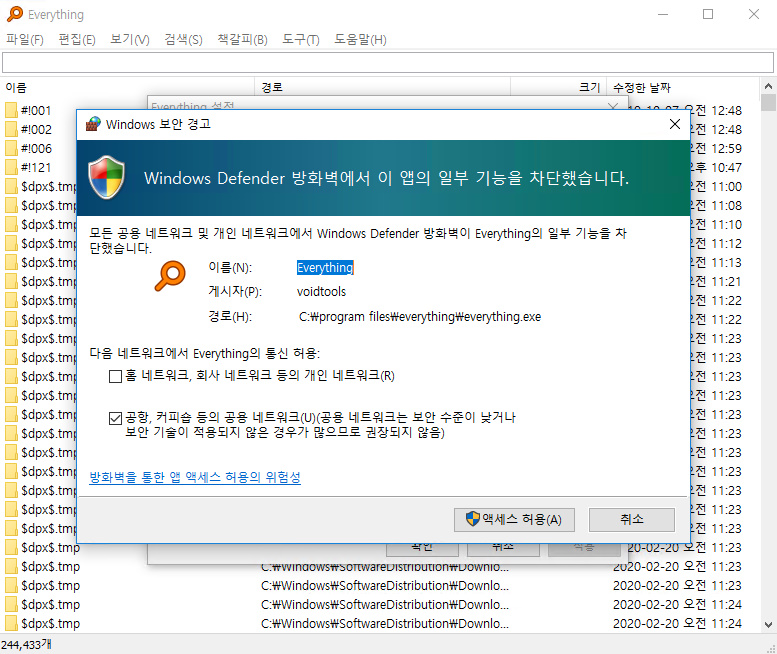Open the 도구(T) menu
The height and width of the screenshot is (654, 777).
pos(301,39)
